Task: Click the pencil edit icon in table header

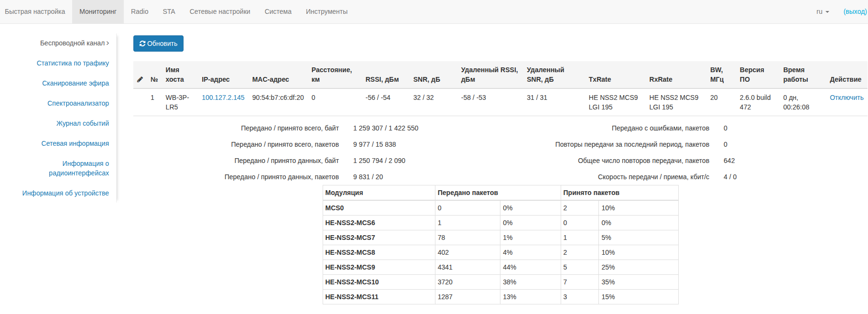Action: pyautogui.click(x=140, y=79)
